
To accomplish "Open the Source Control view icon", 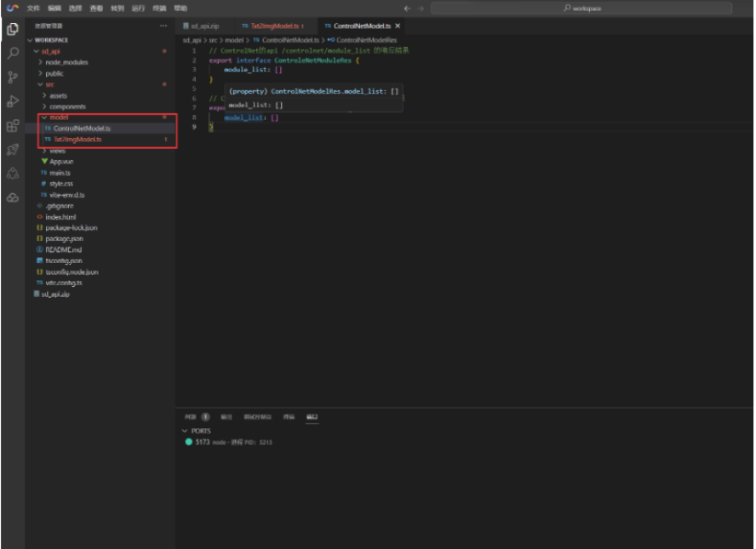I will pyautogui.click(x=13, y=77).
